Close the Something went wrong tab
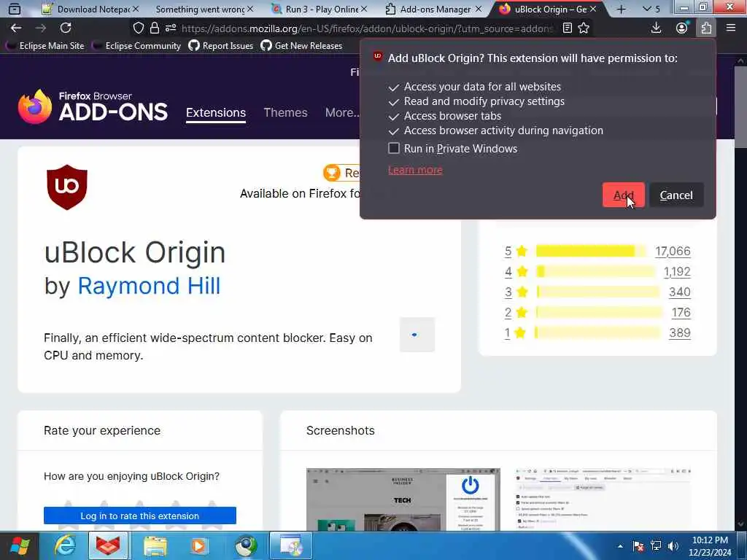This screenshot has width=747, height=560. [249, 9]
